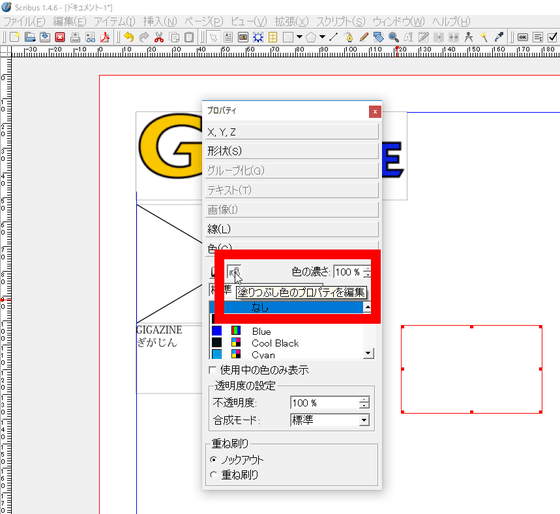Click the Copy icon in toolbar
Screen dimensions: 560x514
pyautogui.click(x=174, y=37)
